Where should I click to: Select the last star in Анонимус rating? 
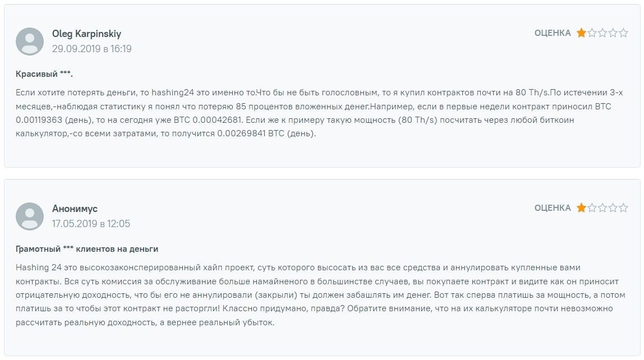pyautogui.click(x=623, y=208)
